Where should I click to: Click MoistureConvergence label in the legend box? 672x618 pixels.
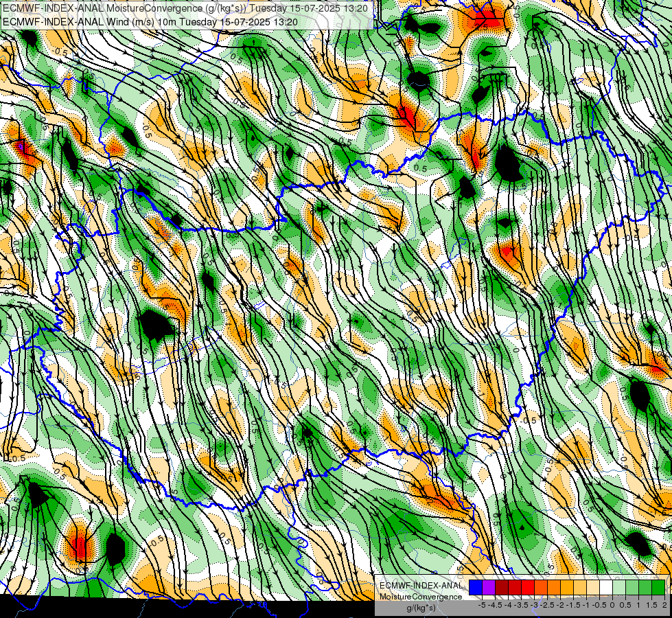click(421, 597)
